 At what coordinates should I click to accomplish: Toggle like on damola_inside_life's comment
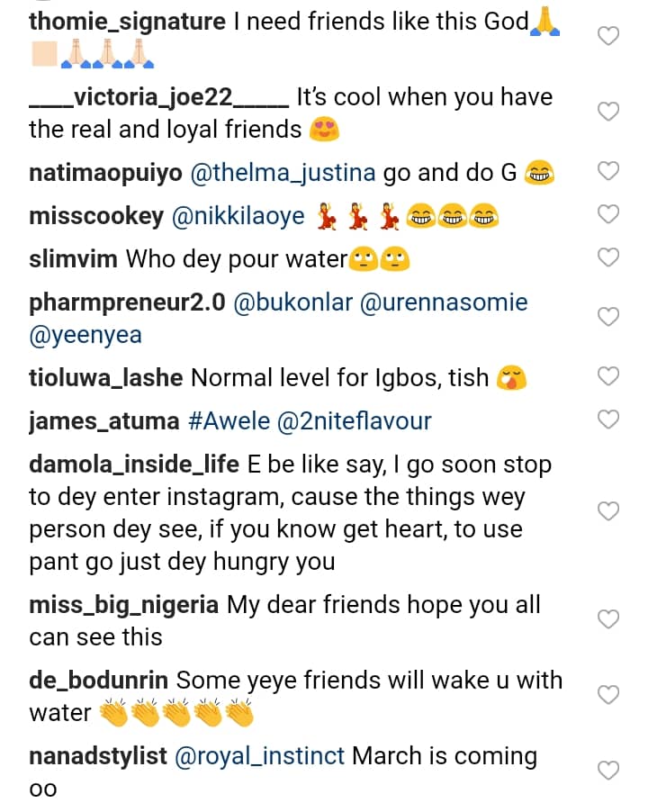(609, 511)
